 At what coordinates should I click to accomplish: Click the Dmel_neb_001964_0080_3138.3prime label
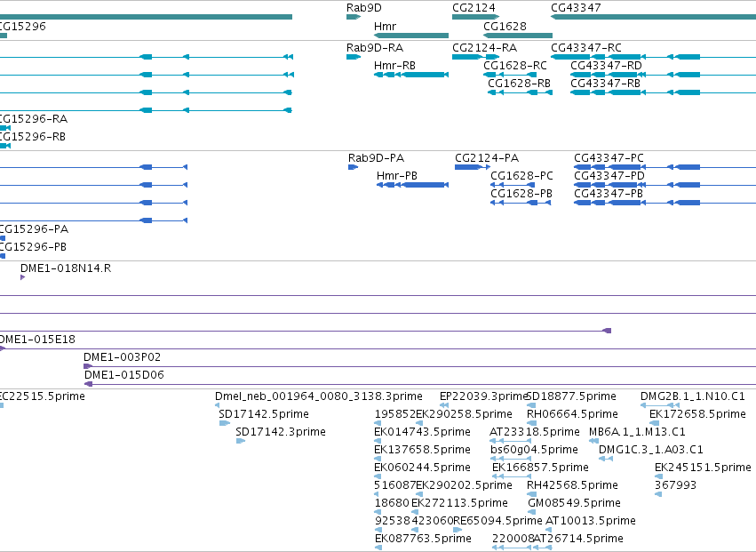(319, 396)
